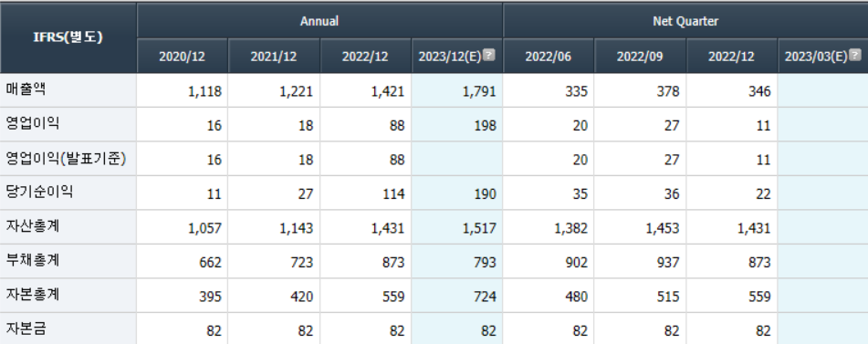Click the 35 net income value
This screenshot has height=344, width=868.
pyautogui.click(x=580, y=194)
